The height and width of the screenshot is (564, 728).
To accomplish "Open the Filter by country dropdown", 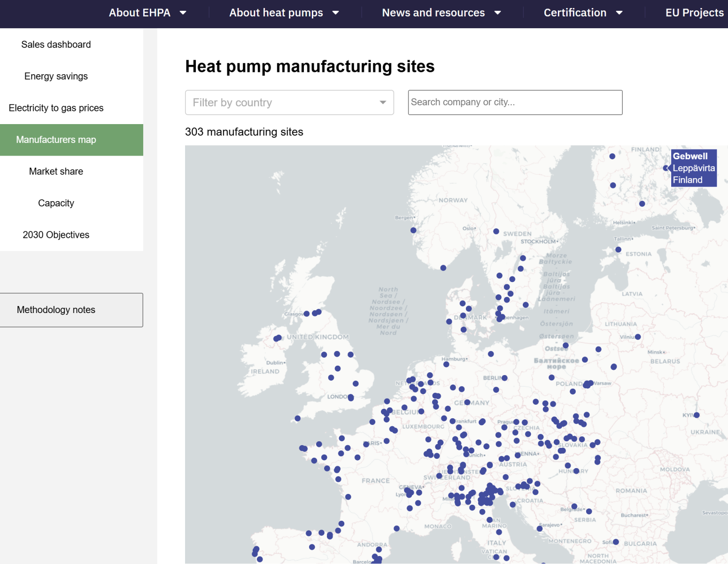I will tap(289, 102).
